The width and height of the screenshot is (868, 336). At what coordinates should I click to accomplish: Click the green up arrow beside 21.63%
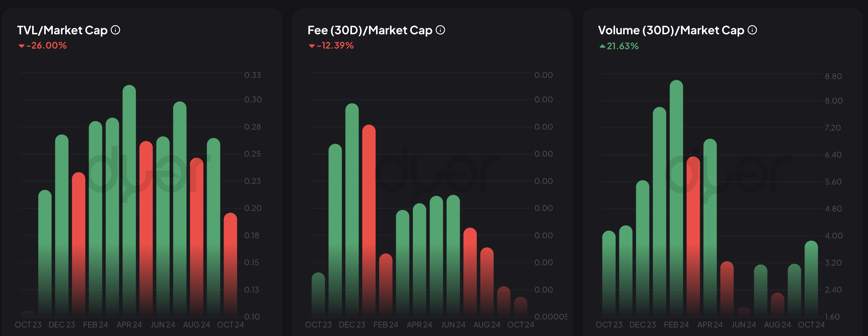[x=602, y=46]
